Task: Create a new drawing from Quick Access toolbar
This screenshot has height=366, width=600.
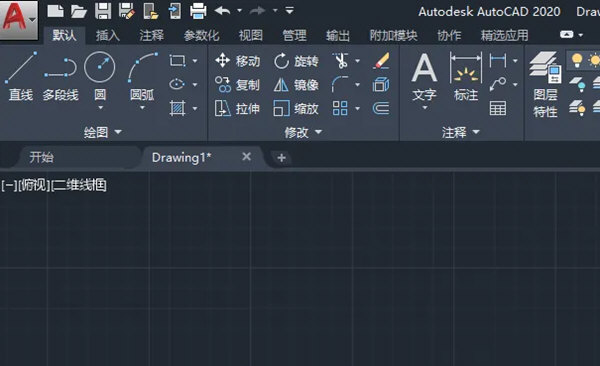Action: pyautogui.click(x=55, y=11)
